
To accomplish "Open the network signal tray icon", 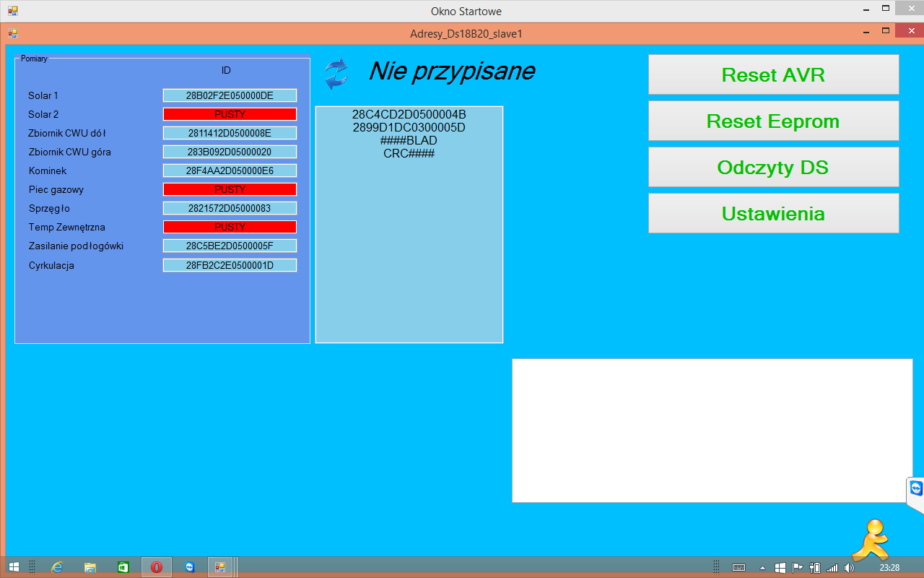I will [x=832, y=567].
